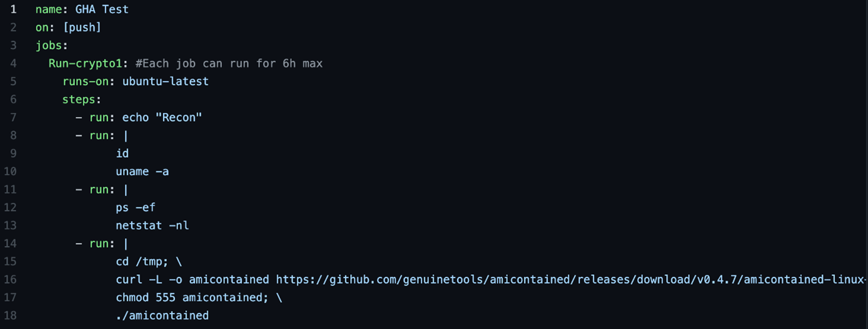The height and width of the screenshot is (329, 868).
Task: Click the 'chmod 555 amicontained' command
Action: coord(192,298)
